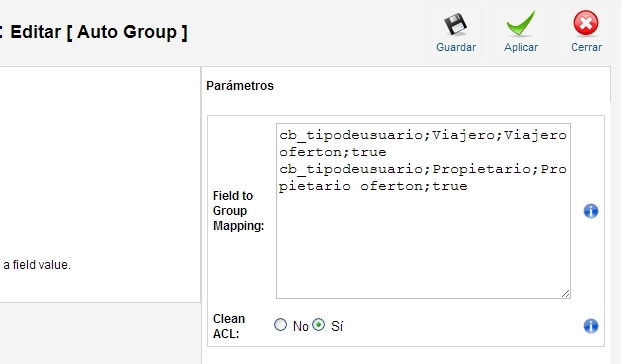Click the Editar [ Auto Group ] page title

point(99,32)
